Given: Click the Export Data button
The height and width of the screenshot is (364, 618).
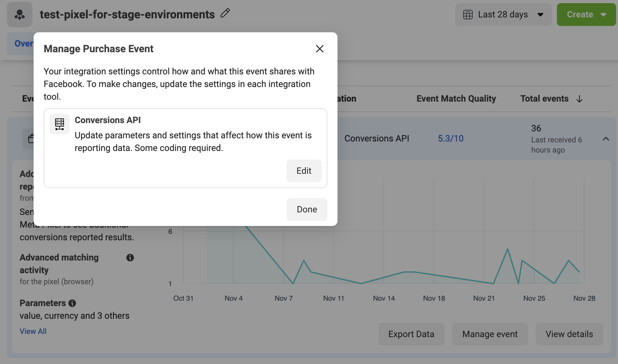Looking at the screenshot, I should [x=411, y=334].
